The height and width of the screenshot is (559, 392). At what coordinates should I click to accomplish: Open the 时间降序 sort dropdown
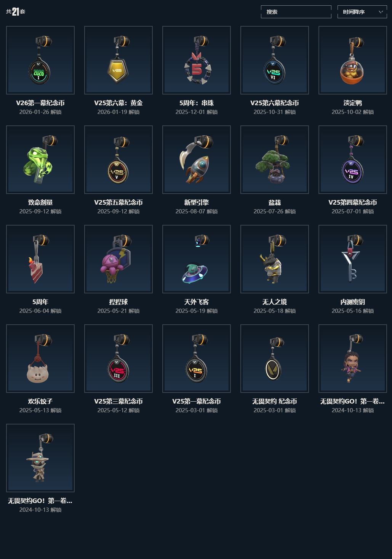362,12
